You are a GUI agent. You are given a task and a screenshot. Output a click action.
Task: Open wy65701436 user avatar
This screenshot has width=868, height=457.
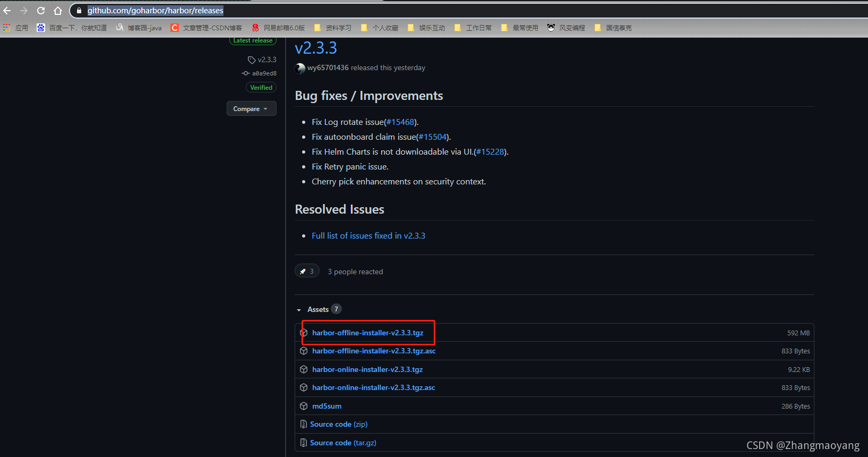(300, 68)
